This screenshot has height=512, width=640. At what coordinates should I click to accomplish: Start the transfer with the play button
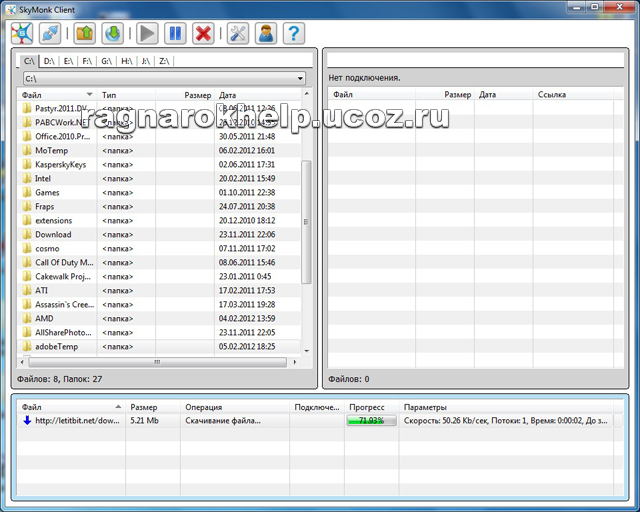coord(148,33)
